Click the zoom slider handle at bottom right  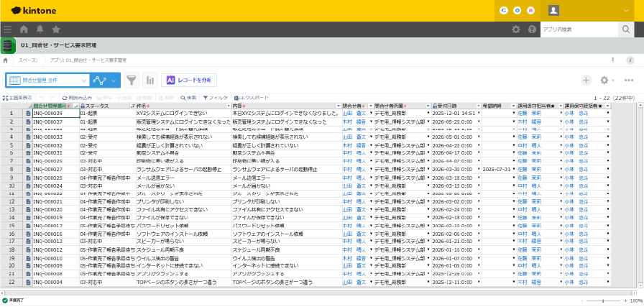603,301
